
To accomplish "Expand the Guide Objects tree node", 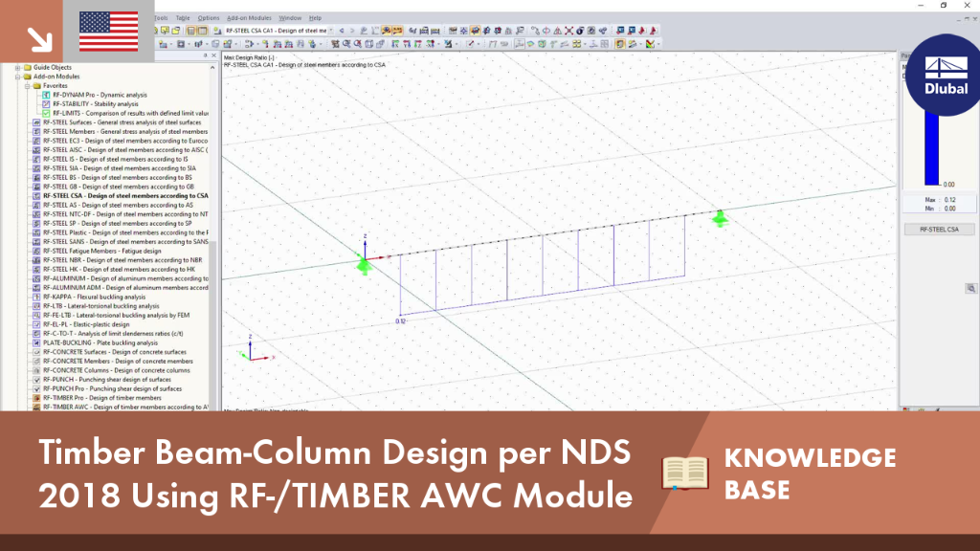I will tap(17, 68).
